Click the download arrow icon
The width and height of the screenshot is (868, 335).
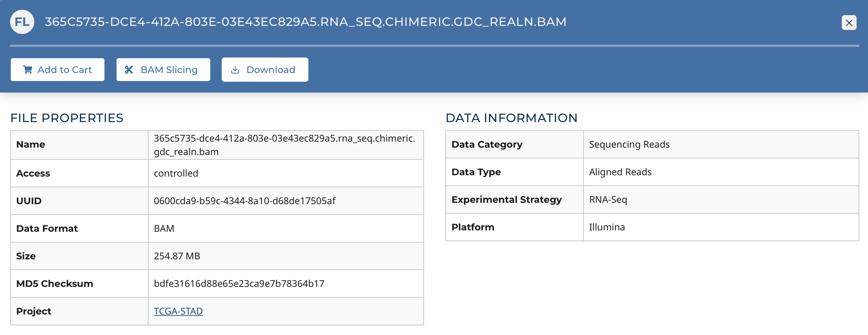(x=235, y=70)
